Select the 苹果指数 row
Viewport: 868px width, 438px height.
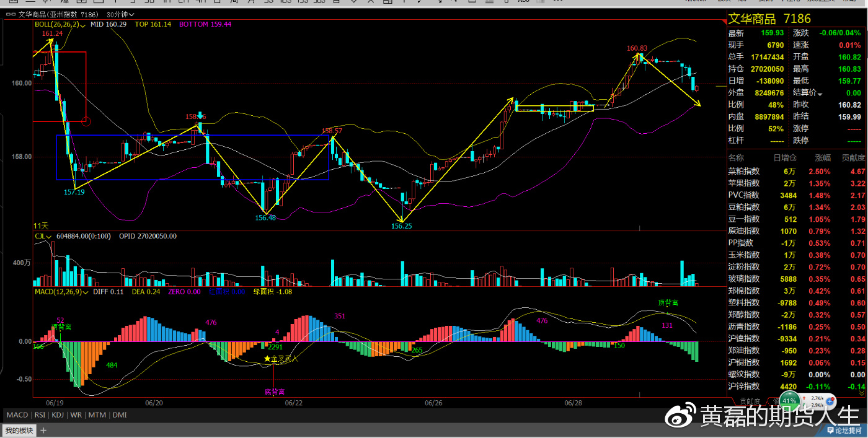point(797,183)
